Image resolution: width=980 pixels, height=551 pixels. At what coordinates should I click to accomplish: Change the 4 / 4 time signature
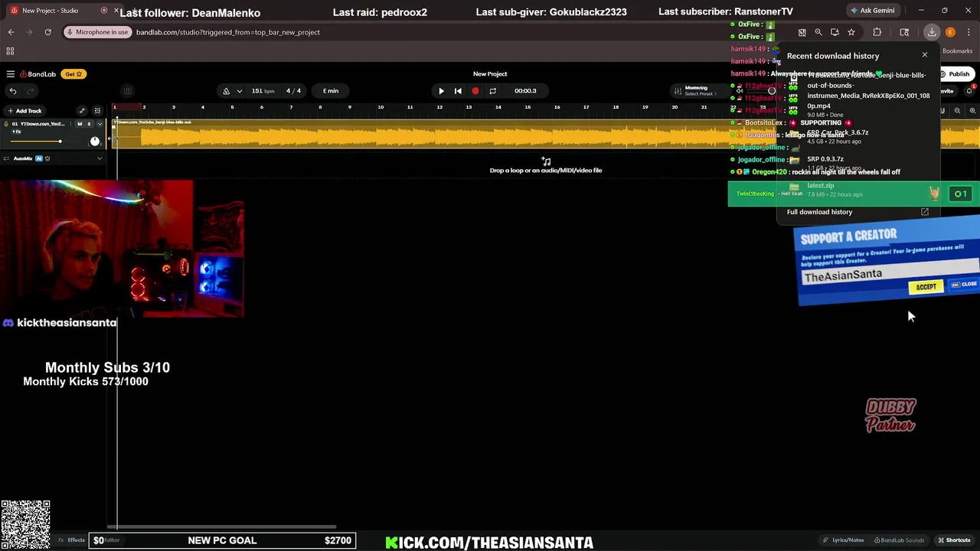(293, 91)
